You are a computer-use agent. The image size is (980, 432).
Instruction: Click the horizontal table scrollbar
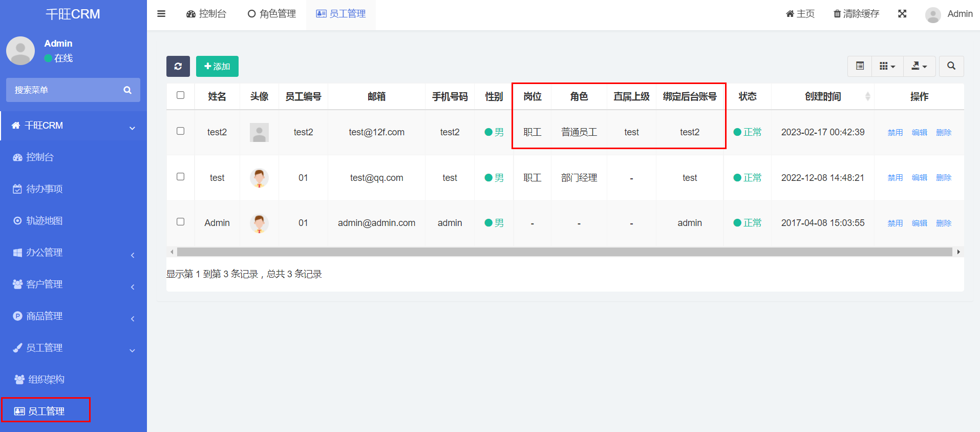point(564,252)
